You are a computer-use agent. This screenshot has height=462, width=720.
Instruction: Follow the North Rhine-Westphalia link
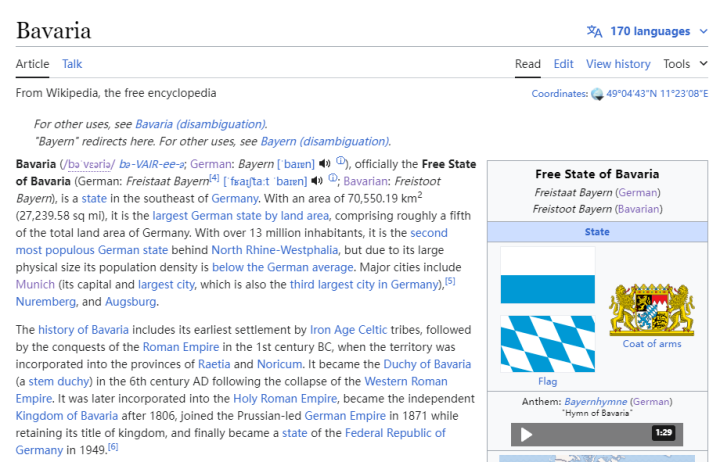pyautogui.click(x=274, y=250)
